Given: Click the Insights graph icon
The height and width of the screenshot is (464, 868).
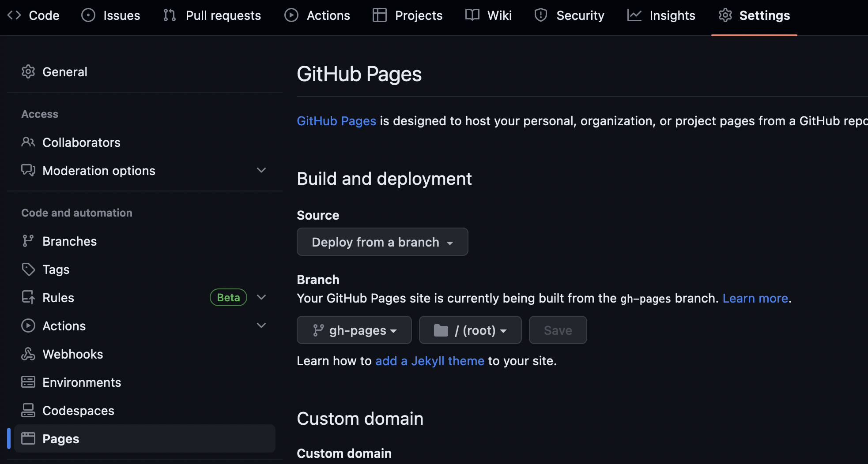Looking at the screenshot, I should click(634, 15).
